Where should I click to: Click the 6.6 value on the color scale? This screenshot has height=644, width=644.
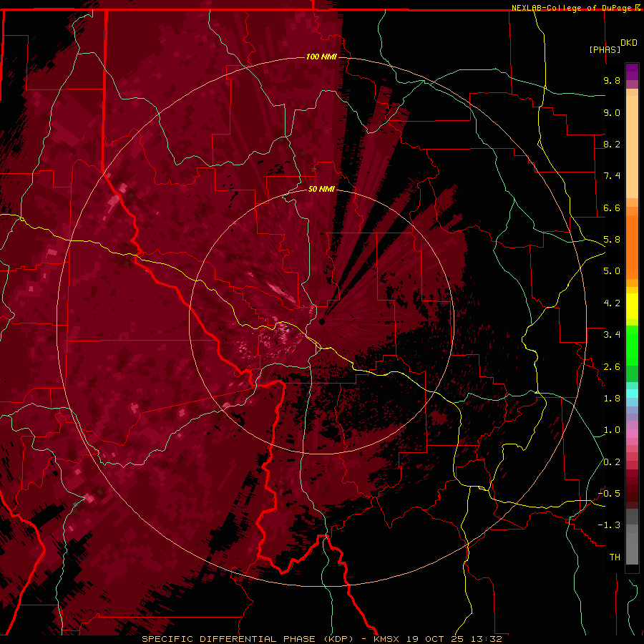pos(612,208)
